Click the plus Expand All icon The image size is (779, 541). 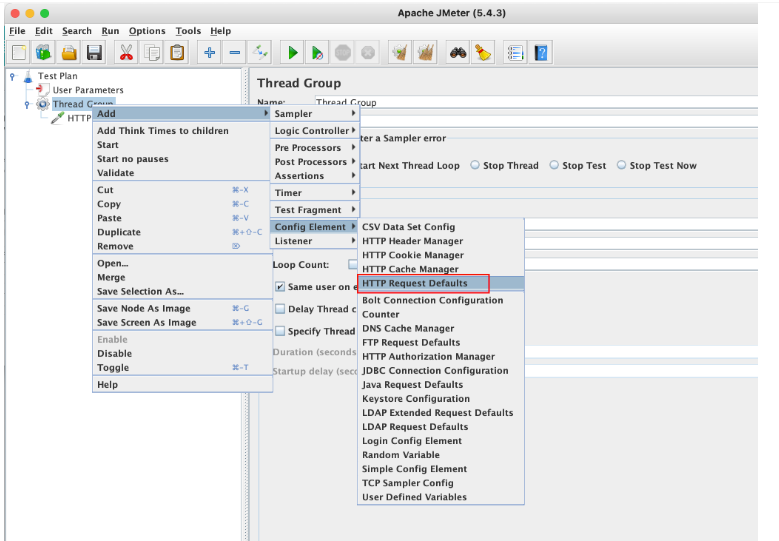pos(210,52)
